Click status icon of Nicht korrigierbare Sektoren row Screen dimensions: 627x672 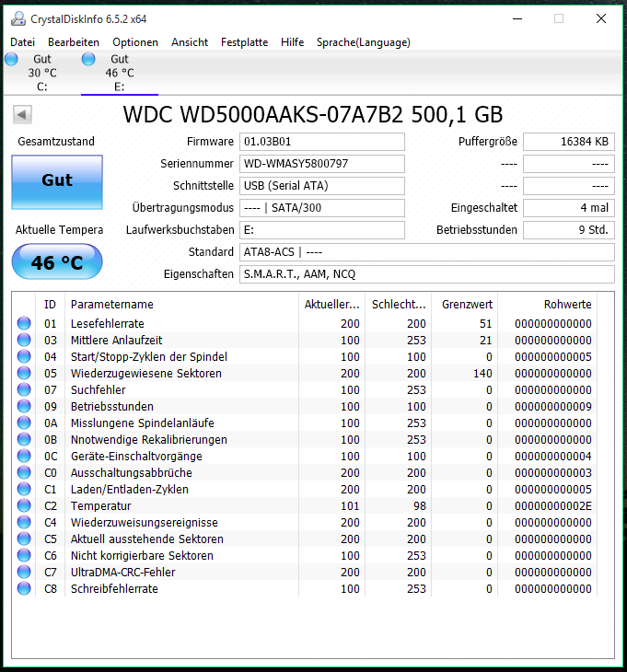click(x=24, y=555)
